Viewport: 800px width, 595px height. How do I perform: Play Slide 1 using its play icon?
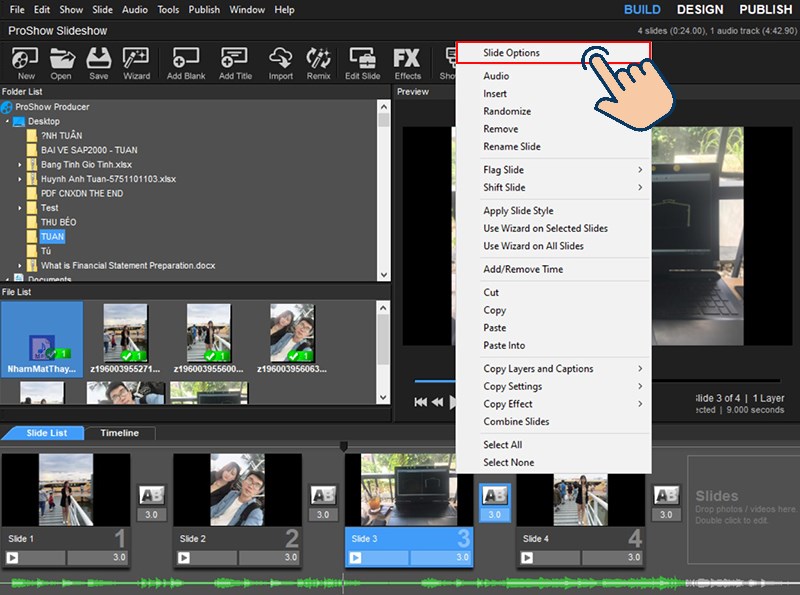12,558
